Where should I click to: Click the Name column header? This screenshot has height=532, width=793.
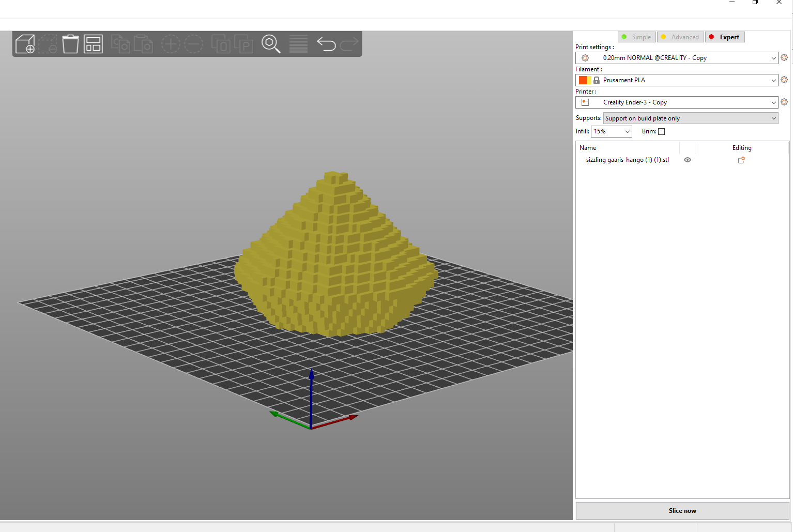click(x=588, y=148)
